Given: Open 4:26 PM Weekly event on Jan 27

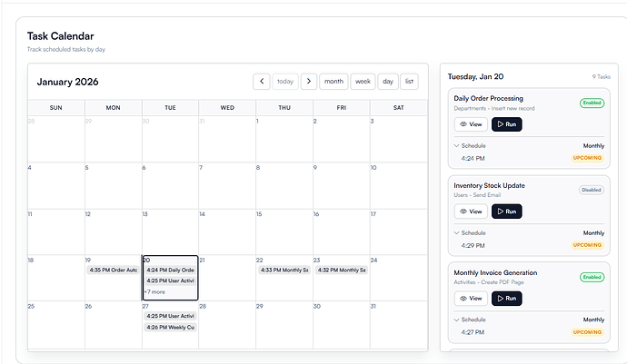Looking at the screenshot, I should pyautogui.click(x=170, y=327).
